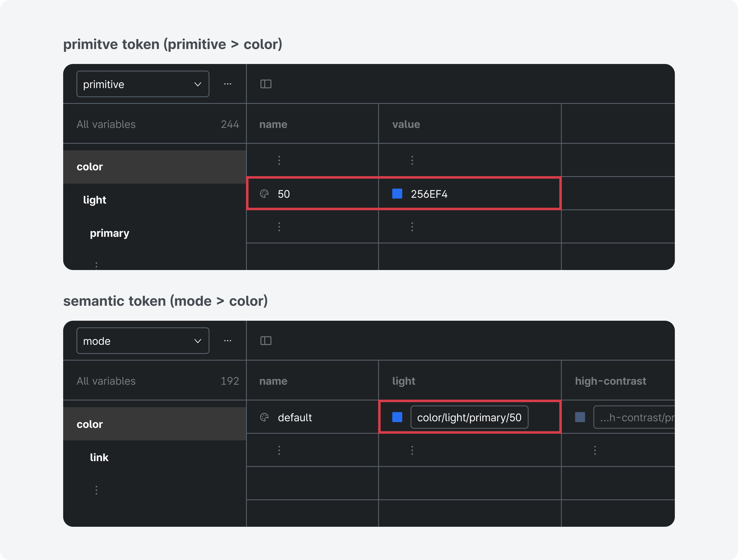
Task: Click truncated h-contrast alias chip
Action: pyautogui.click(x=634, y=417)
